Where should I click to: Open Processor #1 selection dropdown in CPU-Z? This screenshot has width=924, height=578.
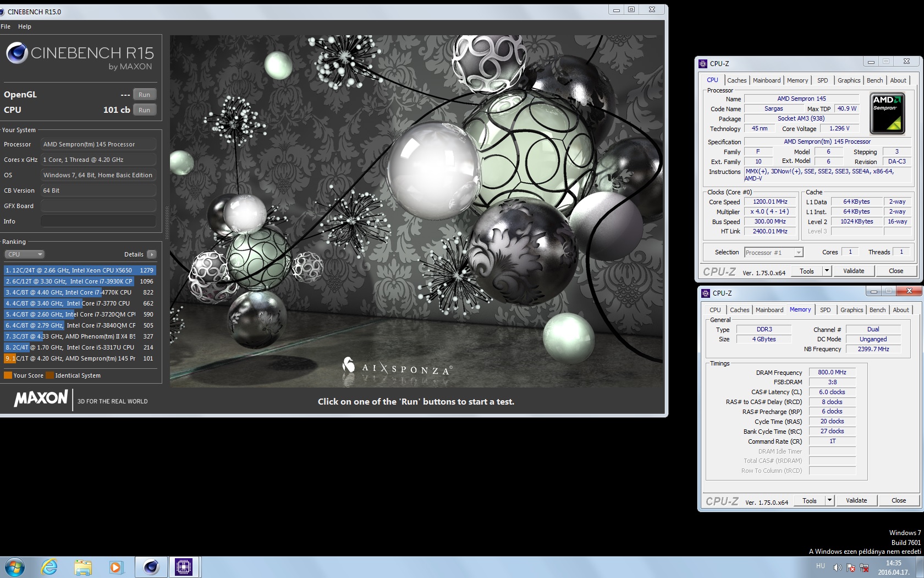(774, 253)
